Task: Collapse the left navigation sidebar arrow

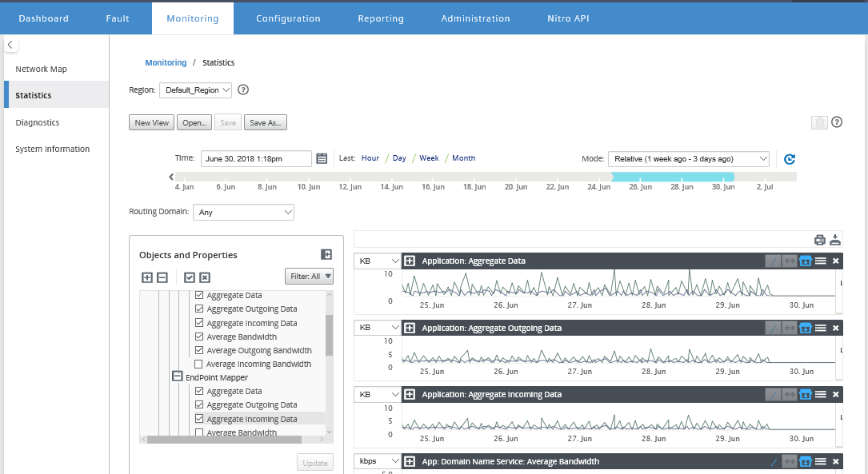Action: [10, 45]
